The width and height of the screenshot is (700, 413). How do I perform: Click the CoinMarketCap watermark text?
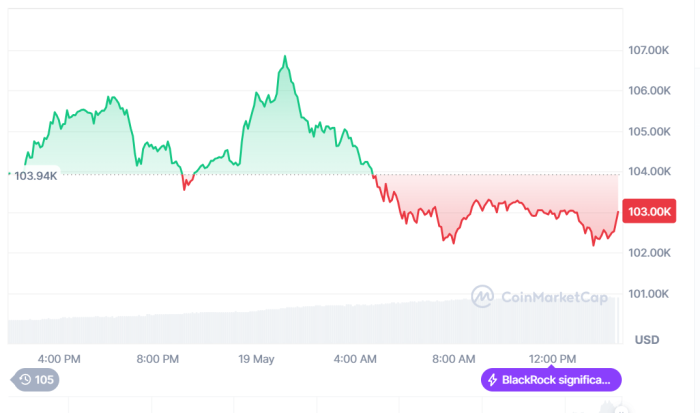coord(545,295)
